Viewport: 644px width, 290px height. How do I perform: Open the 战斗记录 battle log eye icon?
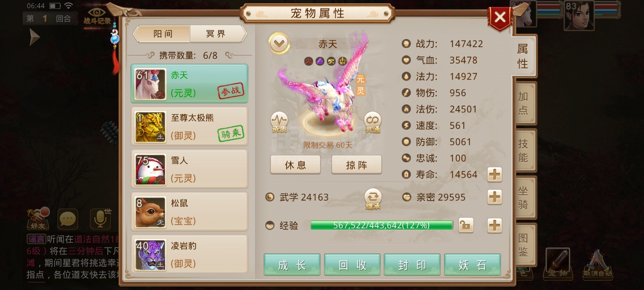coord(97,15)
